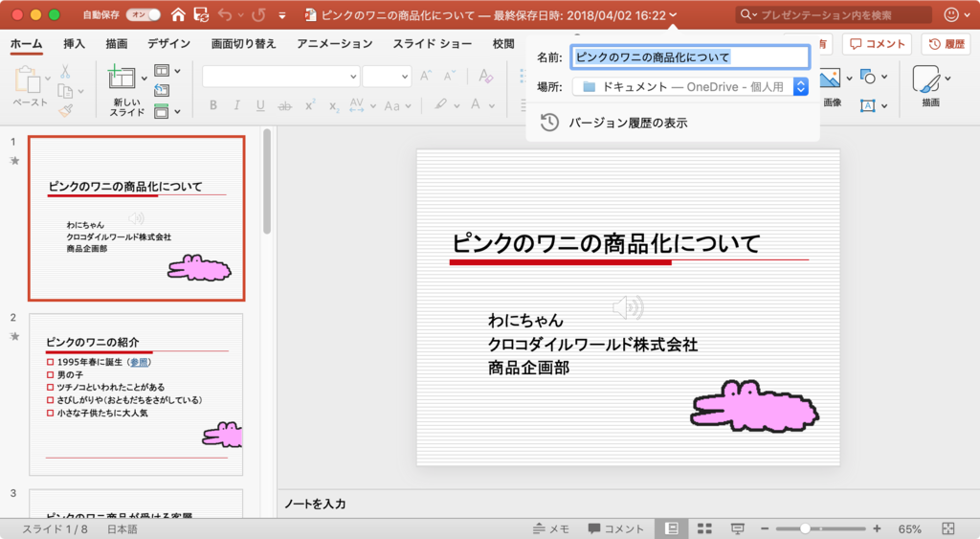Image resolution: width=980 pixels, height=539 pixels.
Task: Switch to the 挿入 tab
Action: point(74,44)
